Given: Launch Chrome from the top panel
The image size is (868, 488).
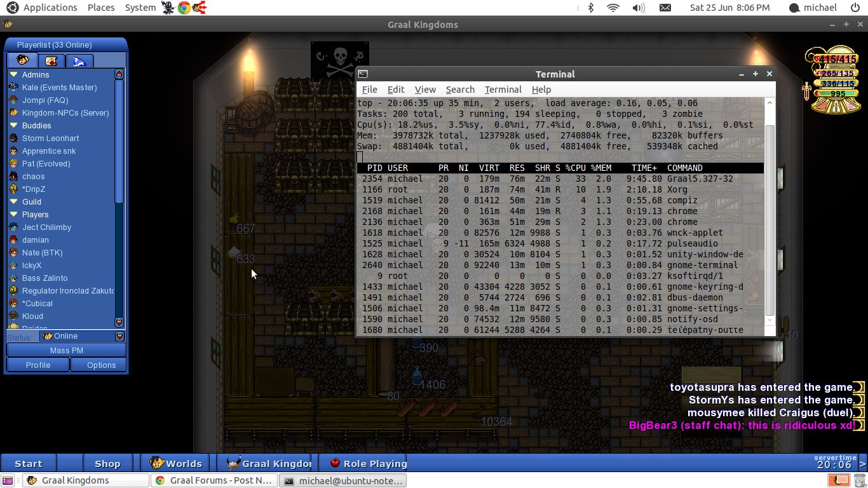Looking at the screenshot, I should click(184, 8).
